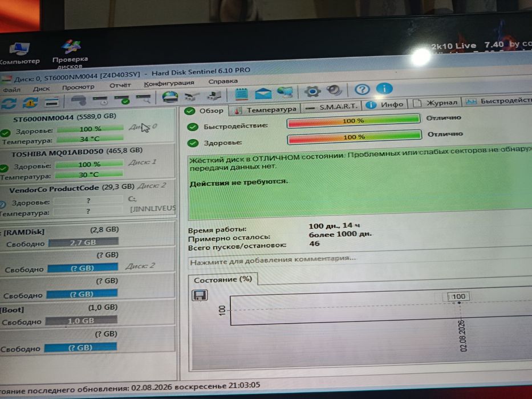Open the Справка menu
The width and height of the screenshot is (532, 399).
click(222, 82)
